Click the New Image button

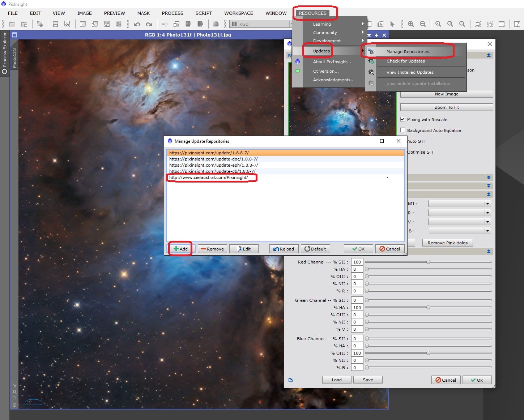447,94
